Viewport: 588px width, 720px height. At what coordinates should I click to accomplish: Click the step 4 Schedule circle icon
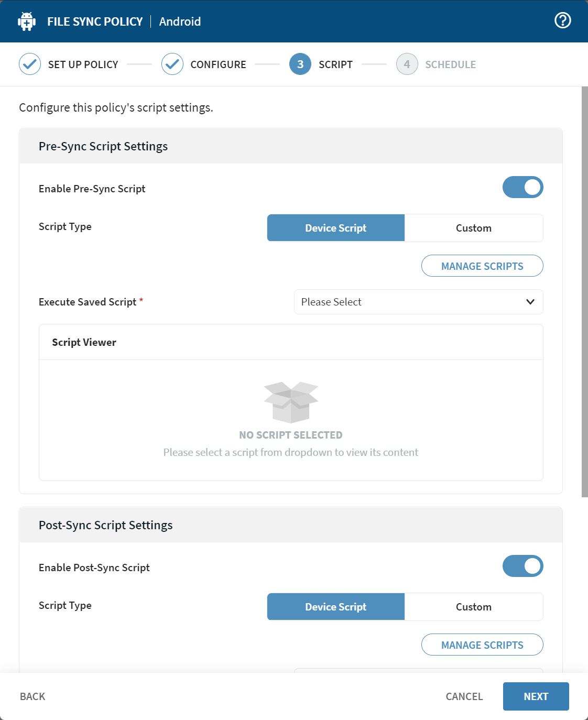coord(407,64)
